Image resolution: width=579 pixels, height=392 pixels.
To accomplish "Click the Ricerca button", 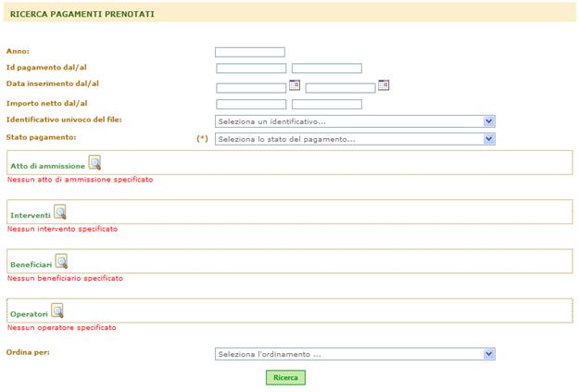I will [x=285, y=377].
